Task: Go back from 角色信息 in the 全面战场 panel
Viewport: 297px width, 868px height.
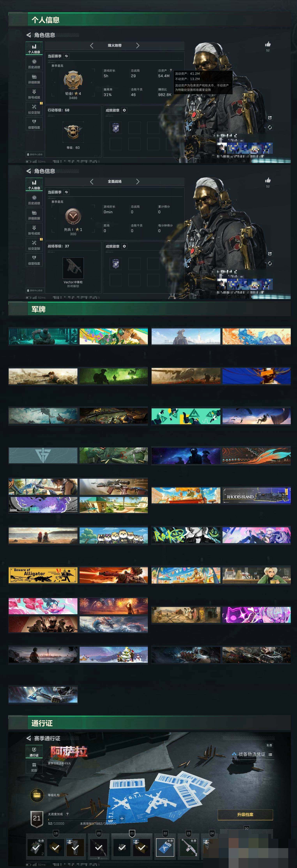Action: tap(28, 171)
